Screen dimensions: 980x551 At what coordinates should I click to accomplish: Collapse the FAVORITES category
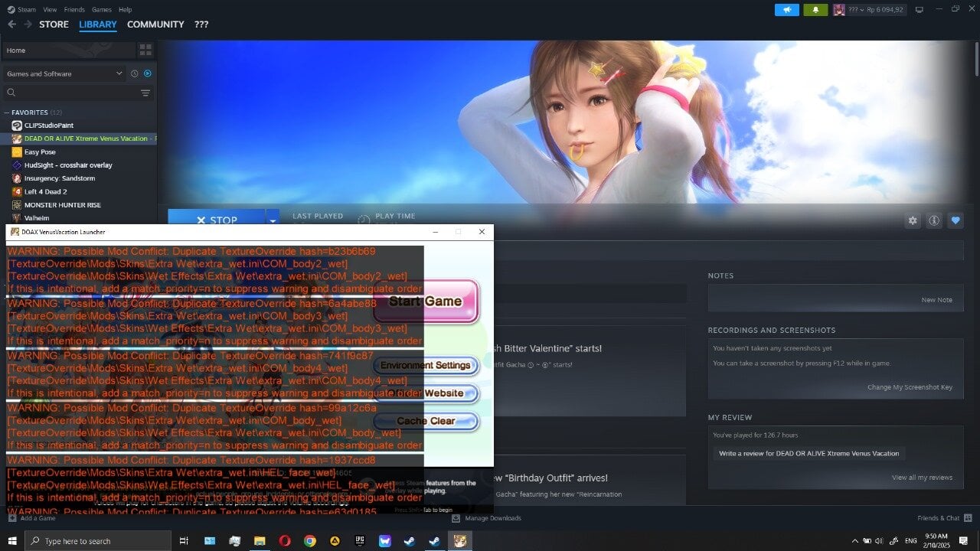click(7, 112)
